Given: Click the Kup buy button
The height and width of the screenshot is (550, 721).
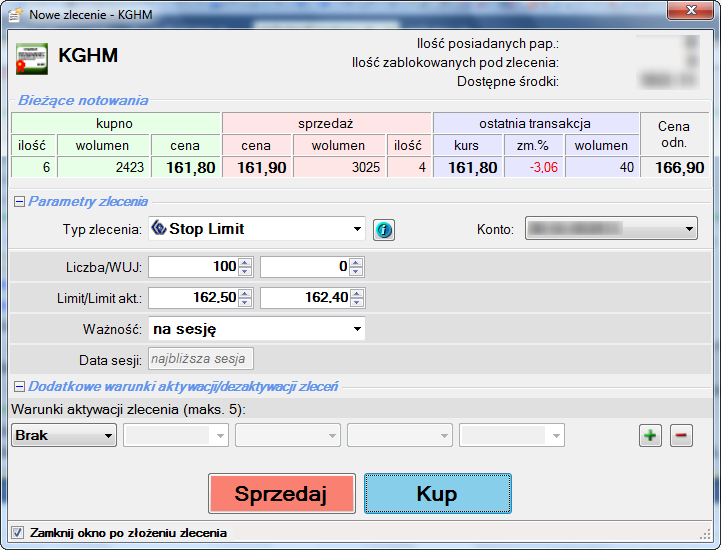Looking at the screenshot, I should pos(438,493).
